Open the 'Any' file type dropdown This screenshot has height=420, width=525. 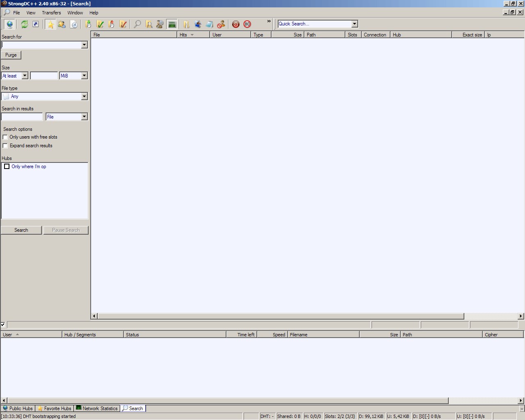click(x=84, y=96)
